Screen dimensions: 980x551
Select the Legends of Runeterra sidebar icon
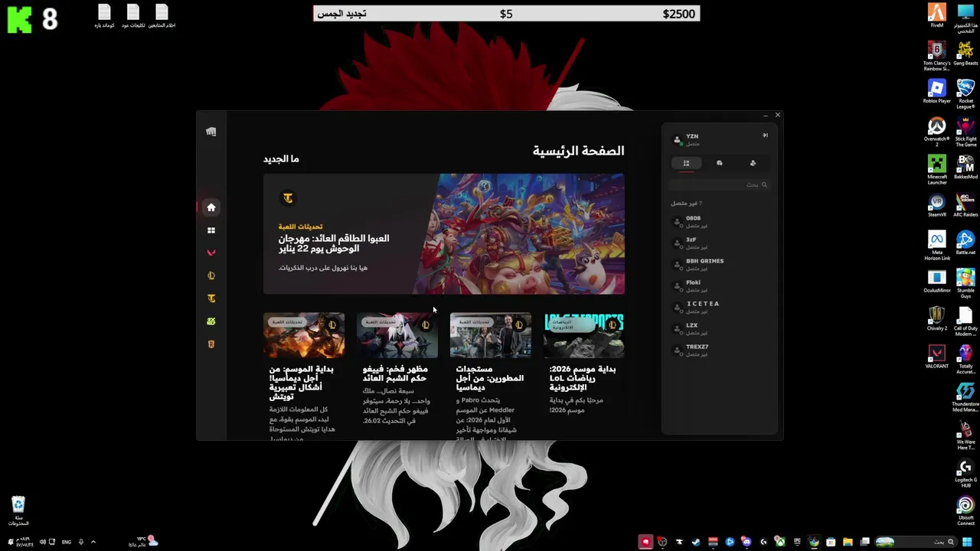[211, 344]
